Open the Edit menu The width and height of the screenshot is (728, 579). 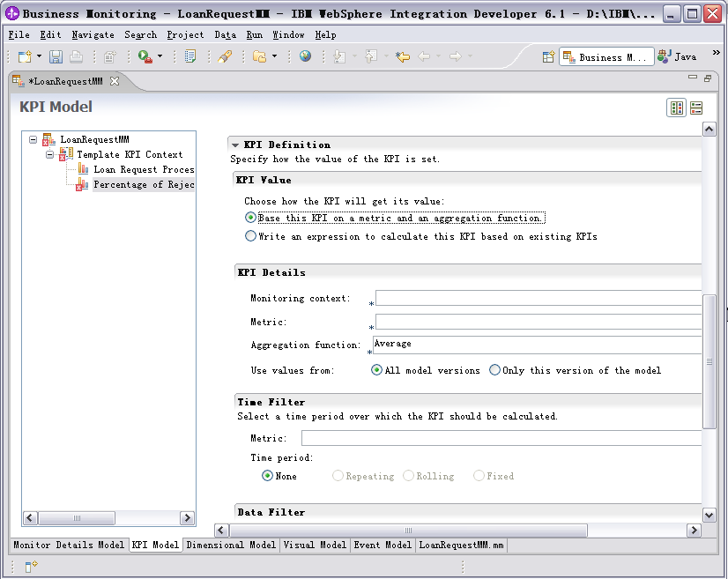(50, 35)
